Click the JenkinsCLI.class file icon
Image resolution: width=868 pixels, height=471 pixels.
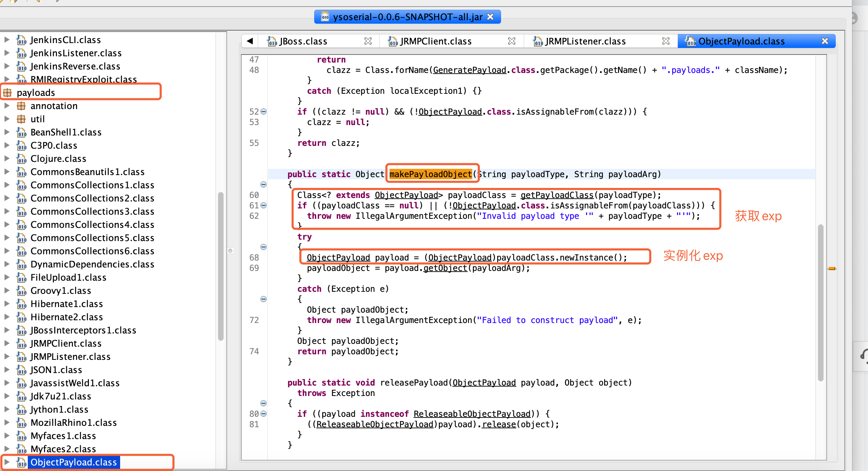pos(22,40)
